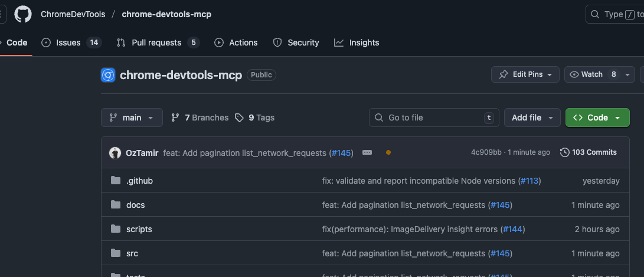Switch to the Insights tab
644x277 pixels.
coord(357,43)
